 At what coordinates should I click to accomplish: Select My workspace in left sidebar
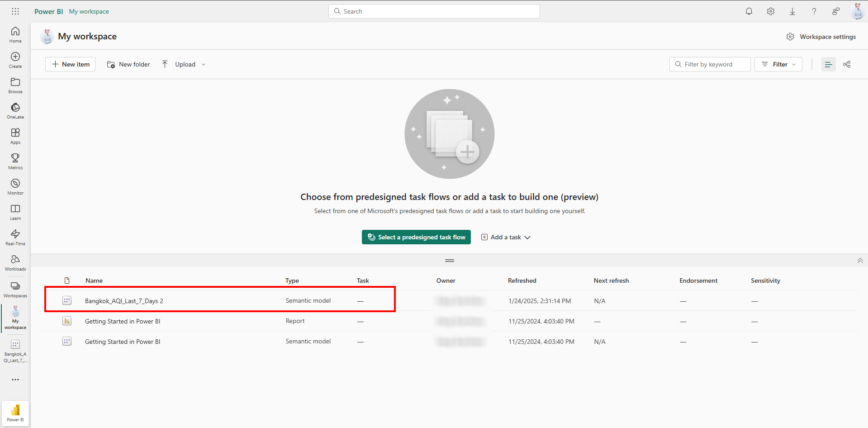click(15, 318)
